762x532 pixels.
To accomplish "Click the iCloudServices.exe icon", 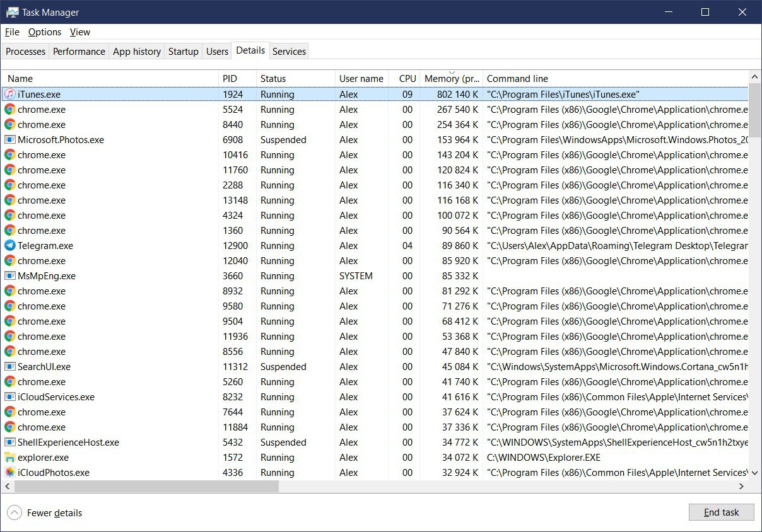I will click(10, 396).
